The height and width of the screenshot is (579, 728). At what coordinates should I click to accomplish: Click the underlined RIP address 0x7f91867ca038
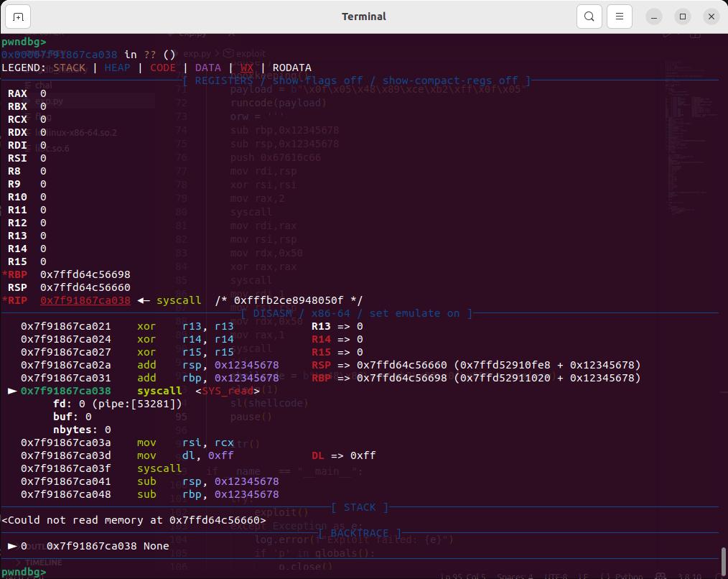85,300
